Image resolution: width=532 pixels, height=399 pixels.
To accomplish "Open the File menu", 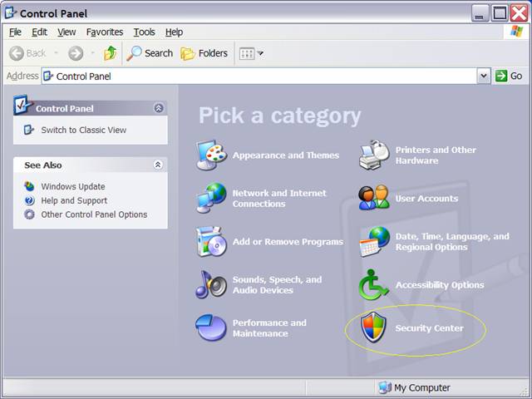I will (x=15, y=32).
